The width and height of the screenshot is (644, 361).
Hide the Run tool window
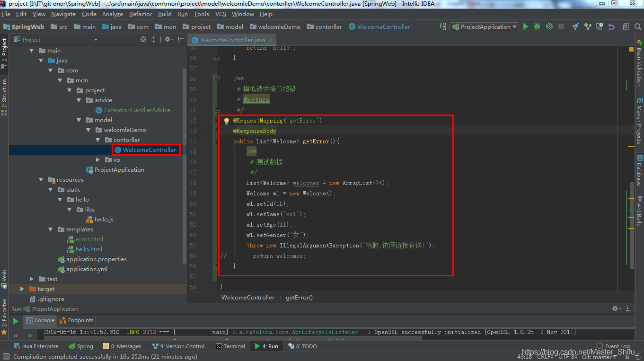[x=629, y=308]
